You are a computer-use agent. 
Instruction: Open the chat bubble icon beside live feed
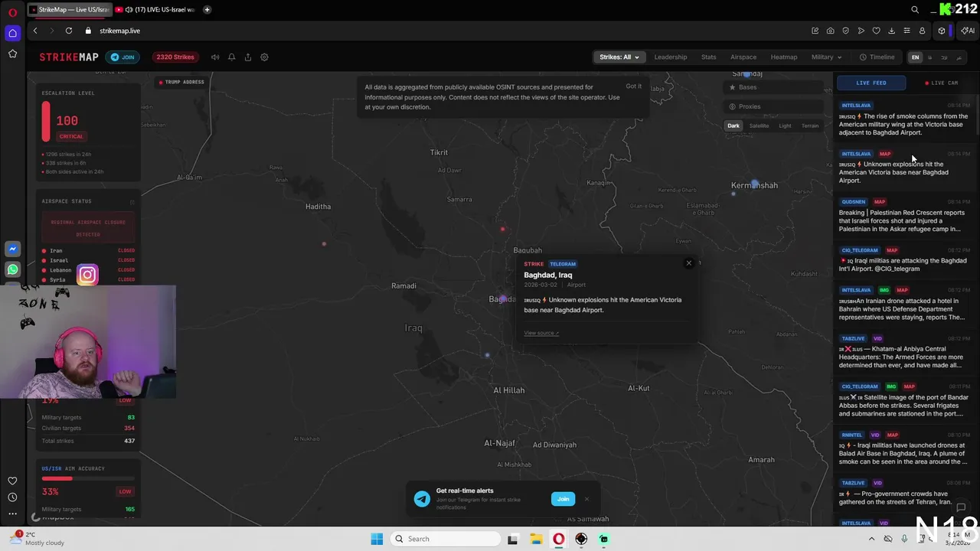[961, 507]
